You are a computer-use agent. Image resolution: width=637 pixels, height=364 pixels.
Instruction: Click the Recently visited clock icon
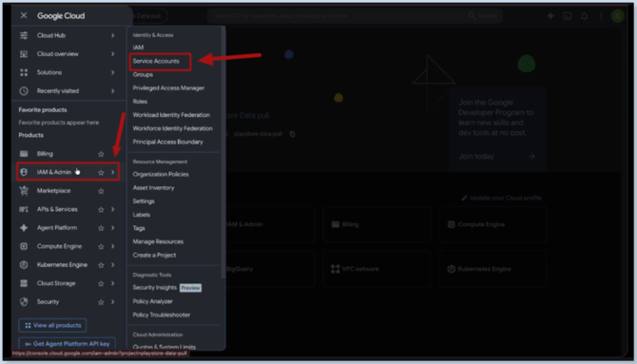(24, 91)
